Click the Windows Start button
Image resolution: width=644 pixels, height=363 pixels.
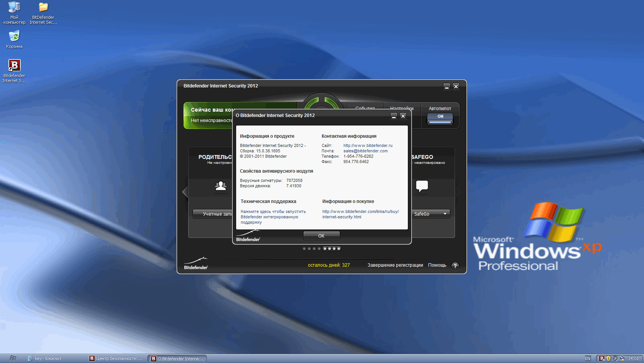coord(13,358)
